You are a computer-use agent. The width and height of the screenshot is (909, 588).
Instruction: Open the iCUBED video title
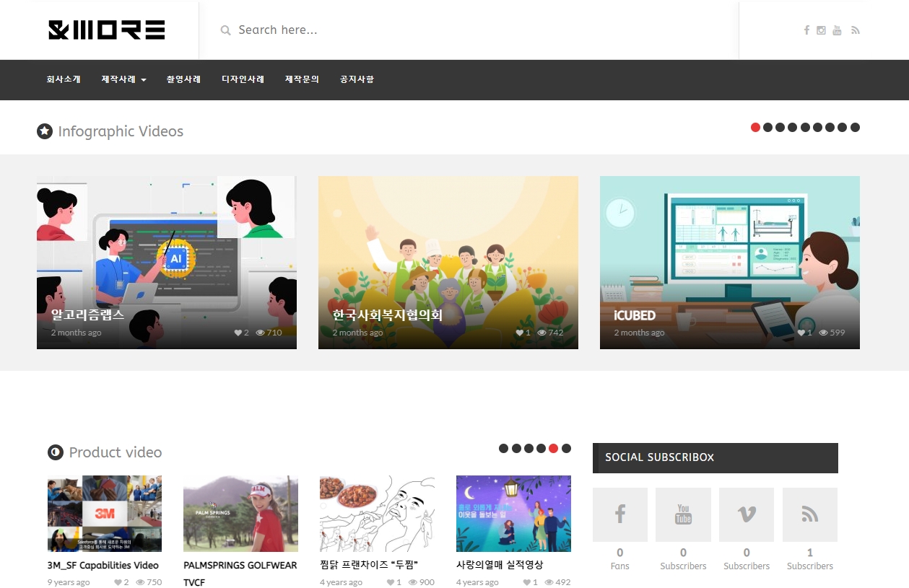(635, 315)
